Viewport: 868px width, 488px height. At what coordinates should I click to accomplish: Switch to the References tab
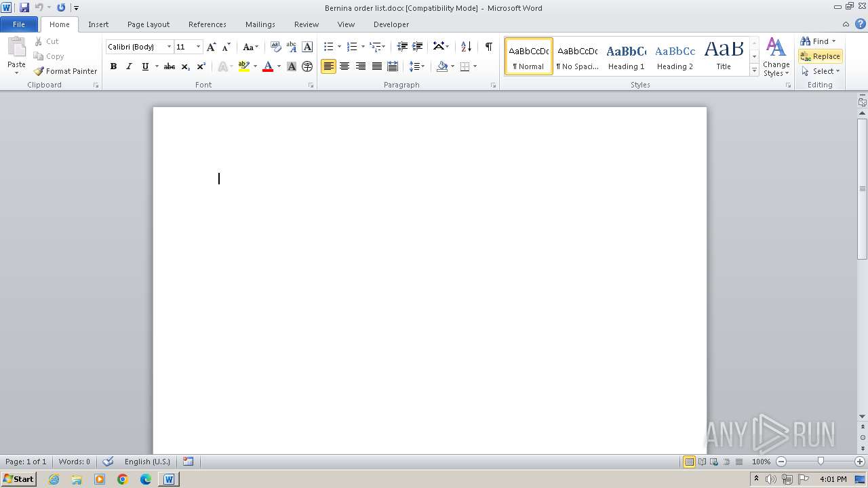point(208,24)
